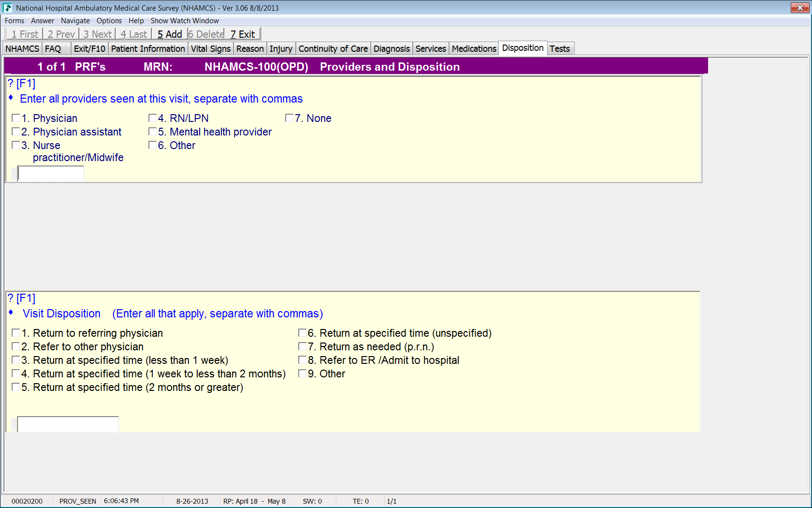The image size is (812, 508).
Task: Click the Exit toolbar button
Action: tap(243, 34)
